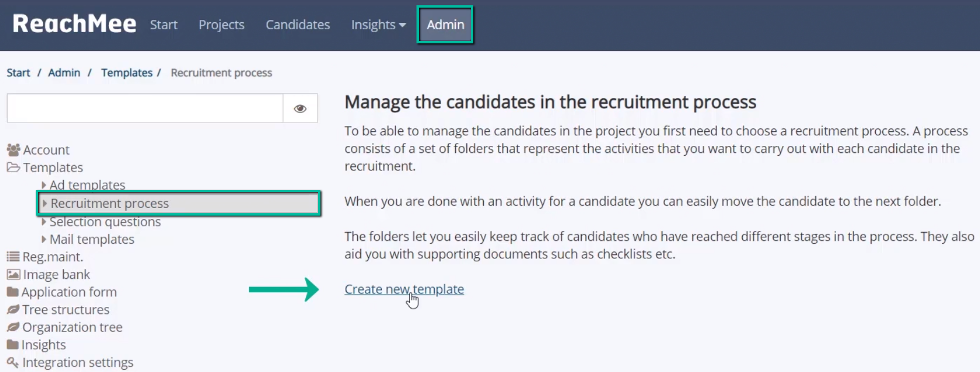Click the Image bank picture icon
This screenshot has width=980, height=372.
(13, 274)
